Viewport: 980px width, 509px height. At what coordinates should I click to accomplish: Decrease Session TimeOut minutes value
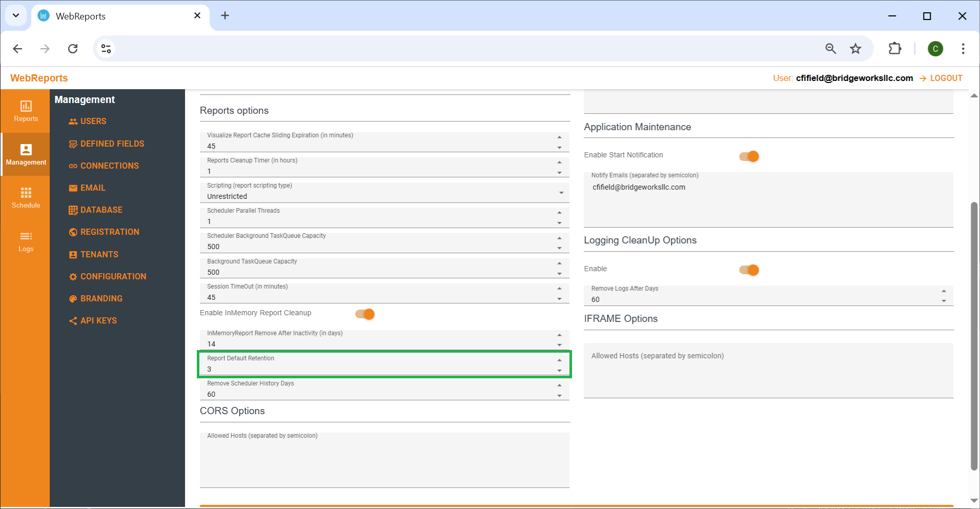[559, 299]
